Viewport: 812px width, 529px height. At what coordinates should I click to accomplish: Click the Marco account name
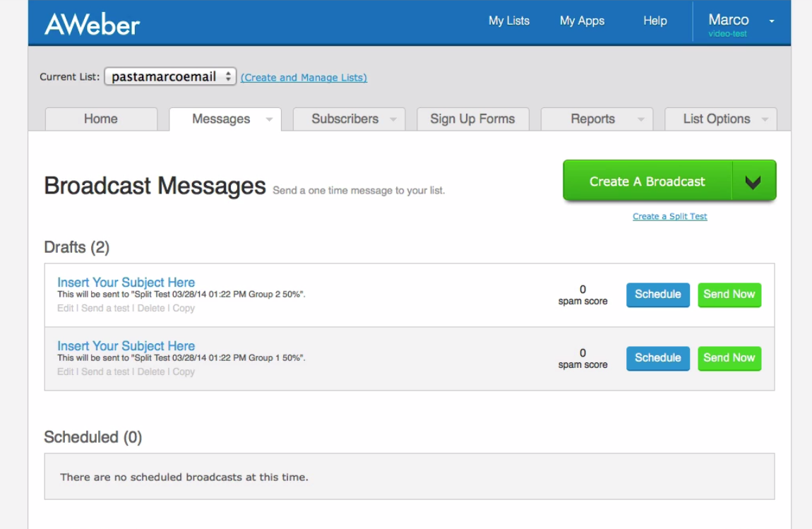(x=729, y=20)
